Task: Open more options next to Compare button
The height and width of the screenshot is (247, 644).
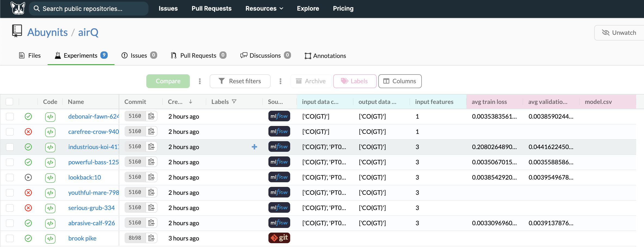Action: (200, 81)
